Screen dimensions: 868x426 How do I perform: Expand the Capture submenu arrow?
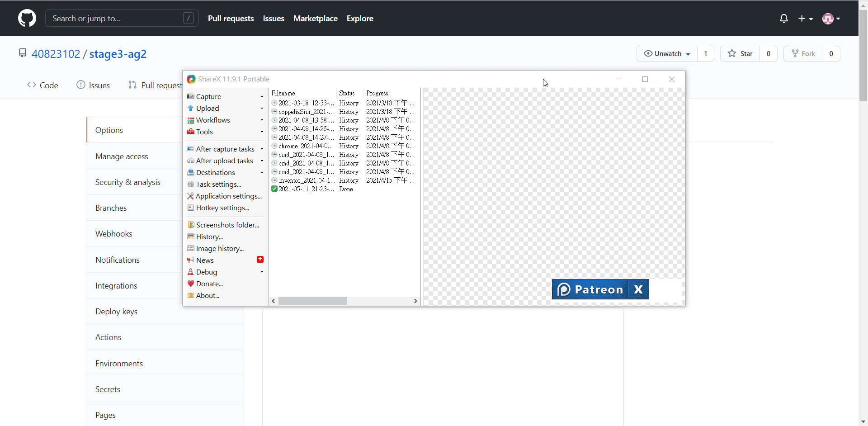pyautogui.click(x=262, y=96)
